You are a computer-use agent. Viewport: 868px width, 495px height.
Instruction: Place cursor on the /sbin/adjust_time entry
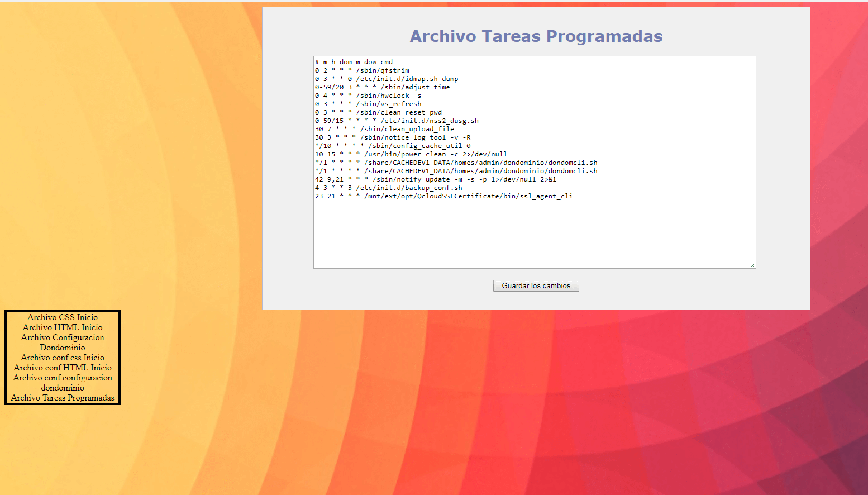[x=414, y=87]
